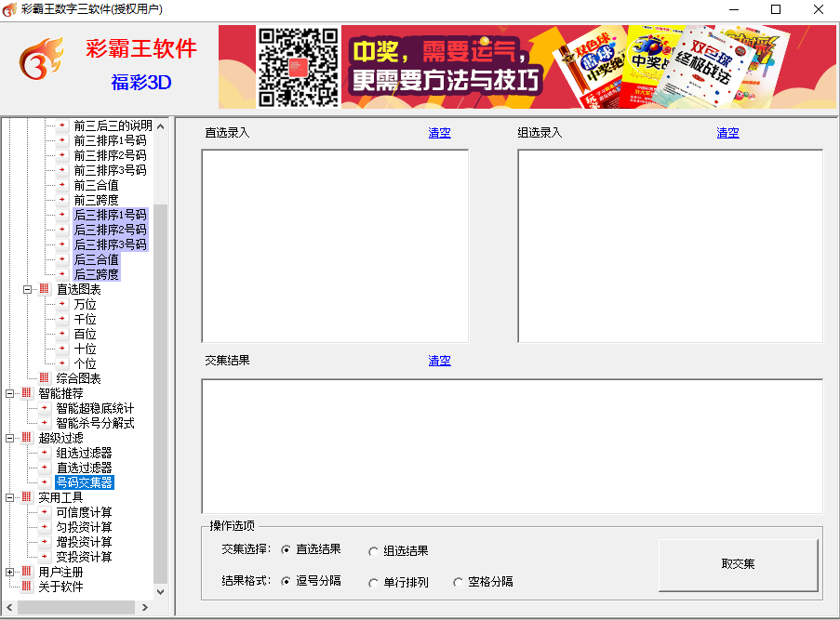Expand the 用户注册 tree node
840x620 pixels.
pos(9,572)
